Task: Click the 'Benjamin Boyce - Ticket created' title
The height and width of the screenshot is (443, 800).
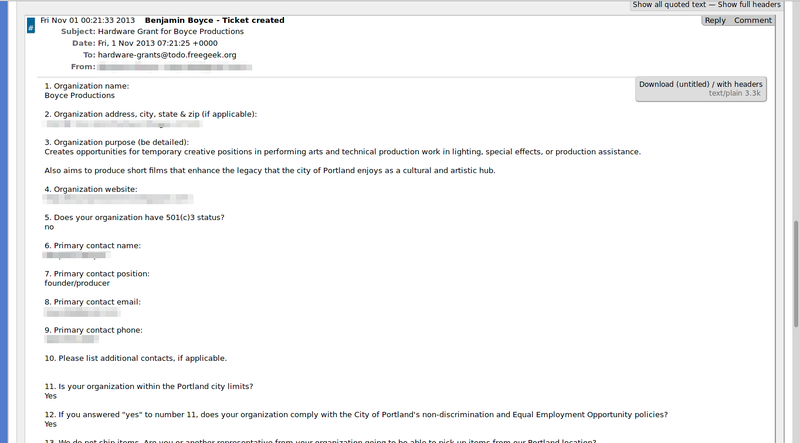Action: 214,20
